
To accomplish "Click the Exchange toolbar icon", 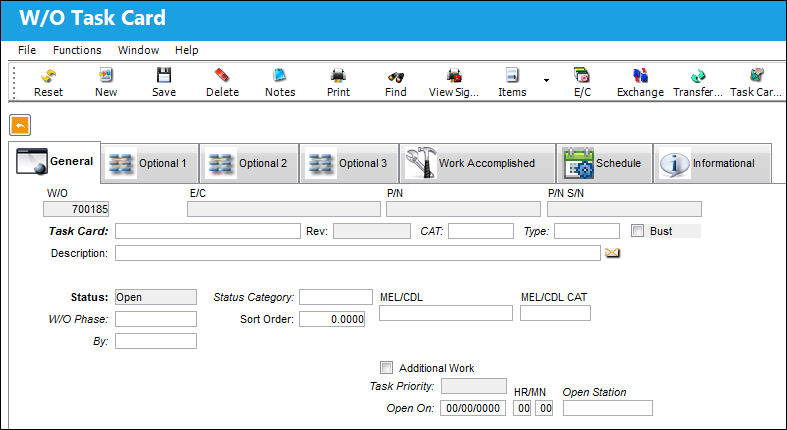I will coord(640,76).
